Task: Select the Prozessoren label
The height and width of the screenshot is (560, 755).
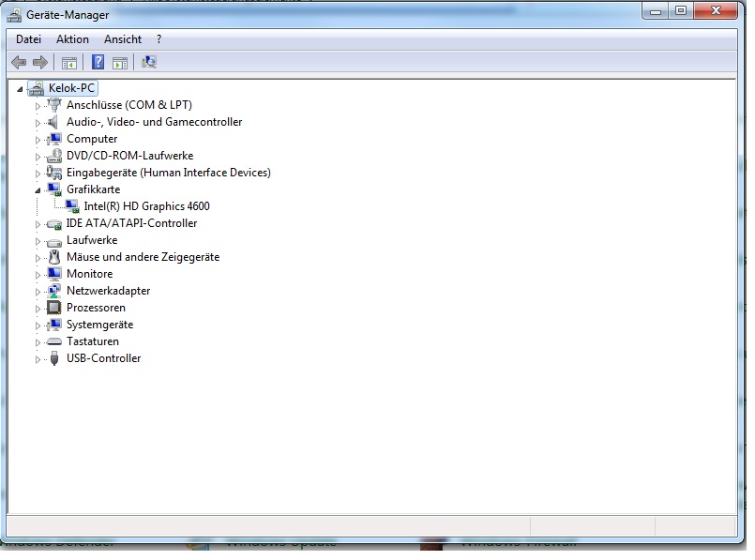Action: tap(96, 308)
